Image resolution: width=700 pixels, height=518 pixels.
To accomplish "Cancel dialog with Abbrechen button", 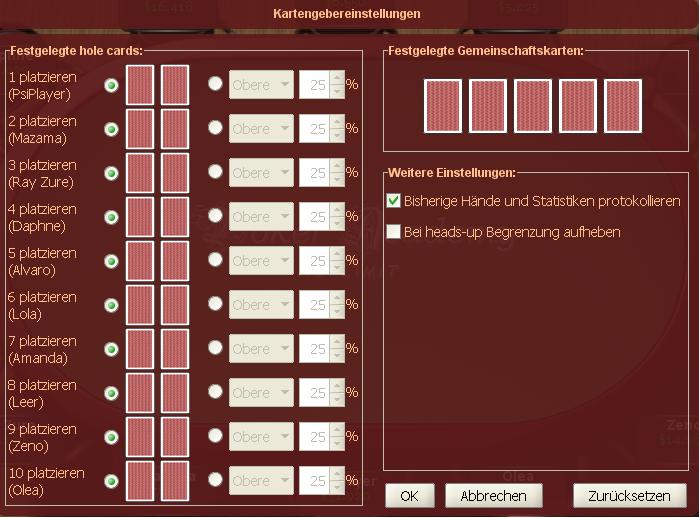I will pyautogui.click(x=493, y=496).
